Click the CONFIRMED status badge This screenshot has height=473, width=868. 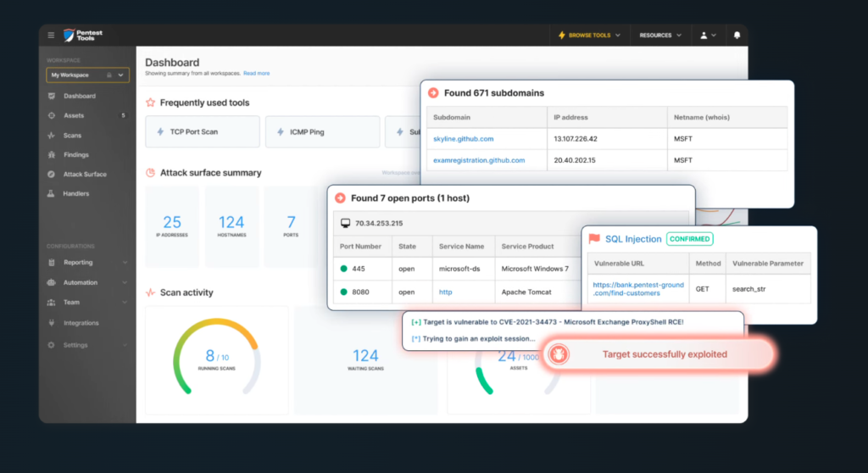click(x=690, y=239)
